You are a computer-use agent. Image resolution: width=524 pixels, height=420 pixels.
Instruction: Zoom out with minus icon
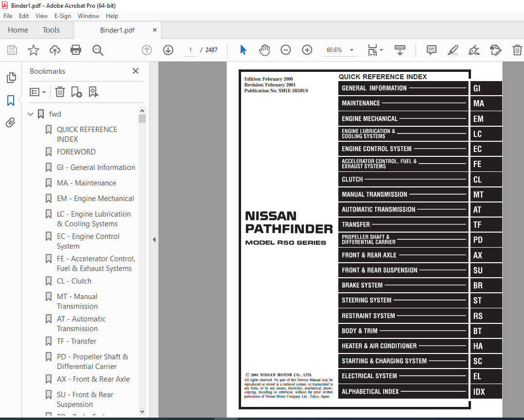tap(285, 50)
